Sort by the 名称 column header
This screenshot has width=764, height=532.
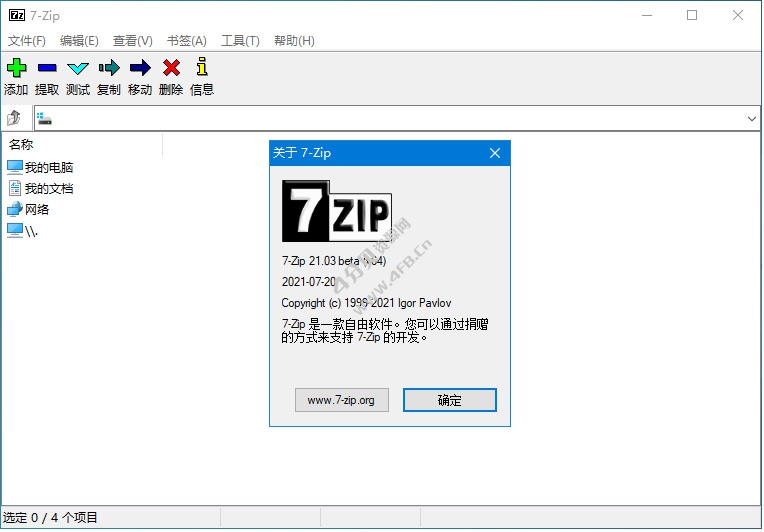tap(82, 144)
